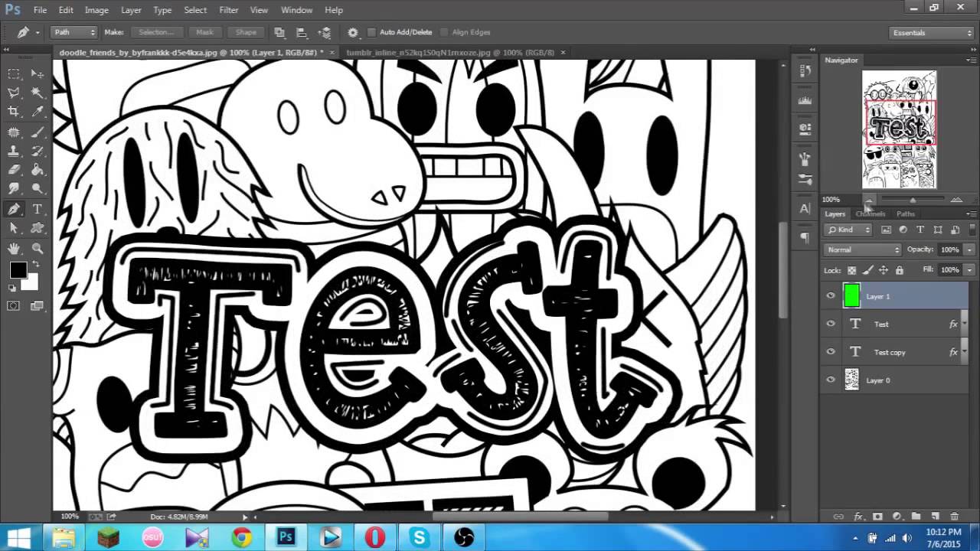Open the History panel icon
980x551 pixels.
pos(805,70)
